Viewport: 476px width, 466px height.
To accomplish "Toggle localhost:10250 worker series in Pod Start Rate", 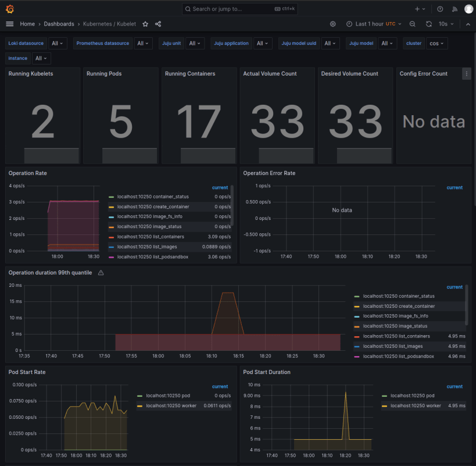I will pos(171,405).
